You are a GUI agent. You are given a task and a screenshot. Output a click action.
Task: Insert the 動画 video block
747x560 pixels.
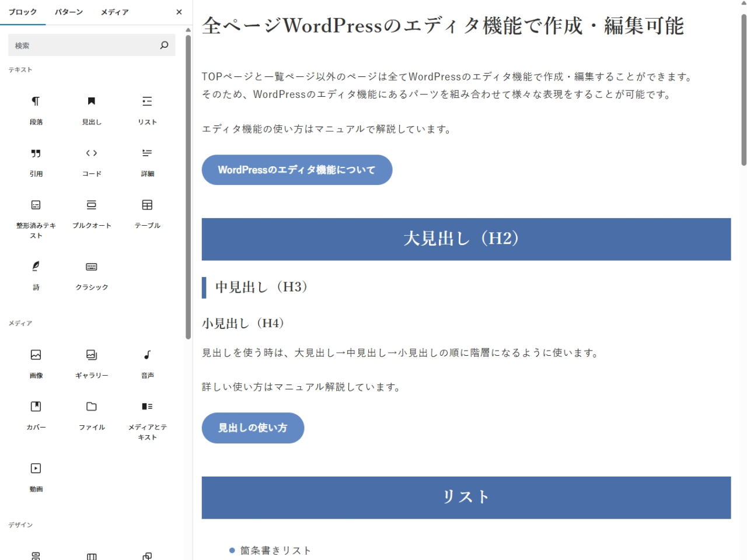point(36,478)
